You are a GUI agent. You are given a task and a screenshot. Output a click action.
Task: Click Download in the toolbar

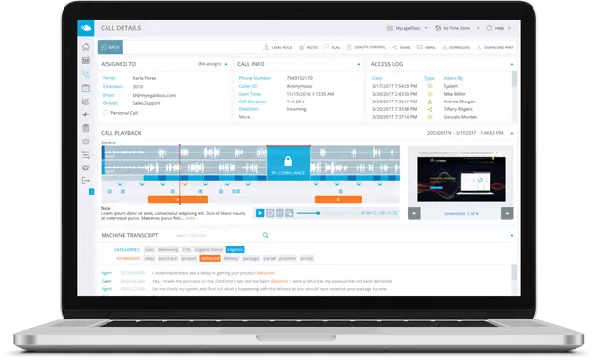pos(455,47)
